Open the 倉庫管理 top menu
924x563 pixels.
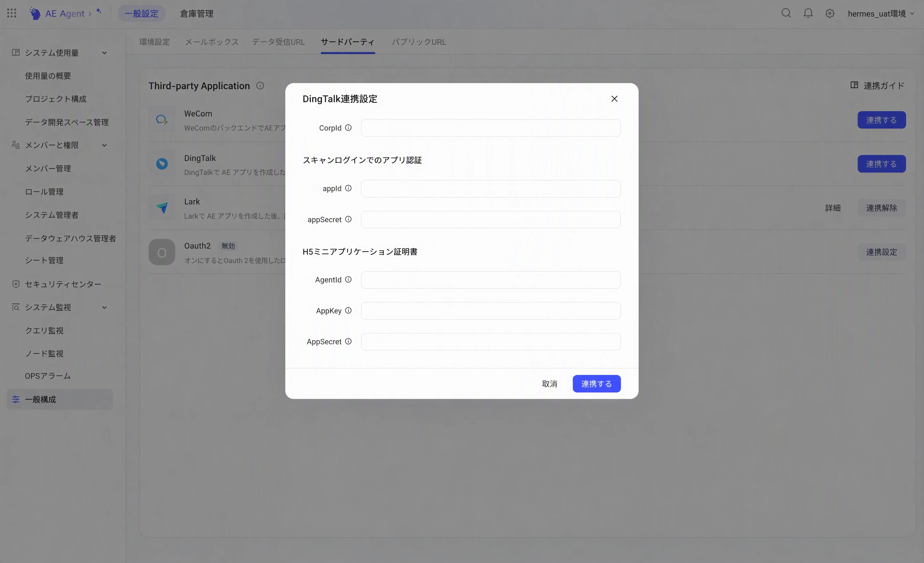[197, 14]
